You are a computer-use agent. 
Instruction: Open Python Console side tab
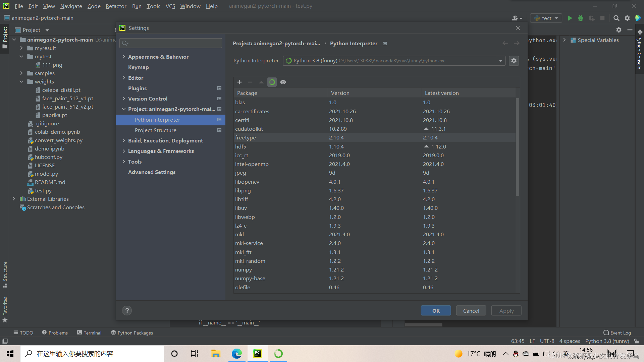coord(639,50)
